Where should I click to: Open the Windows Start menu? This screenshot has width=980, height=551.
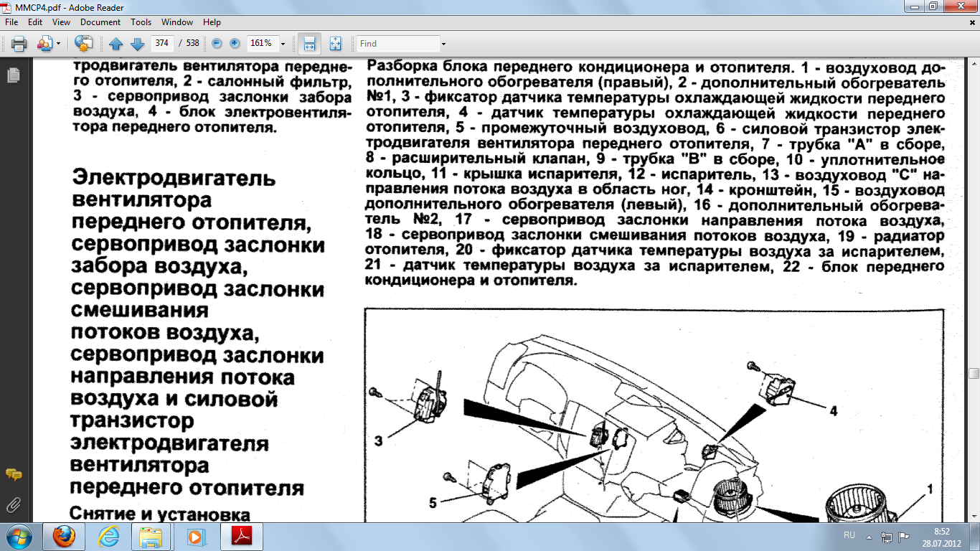18,537
